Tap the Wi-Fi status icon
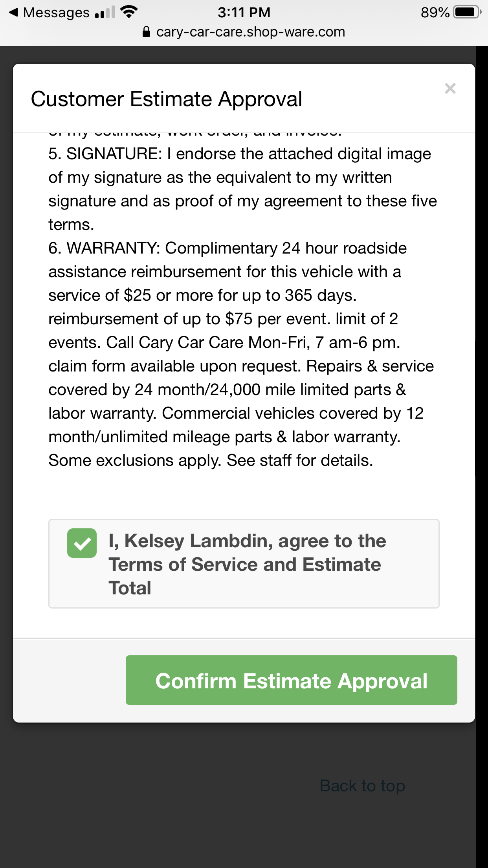 pos(129,11)
